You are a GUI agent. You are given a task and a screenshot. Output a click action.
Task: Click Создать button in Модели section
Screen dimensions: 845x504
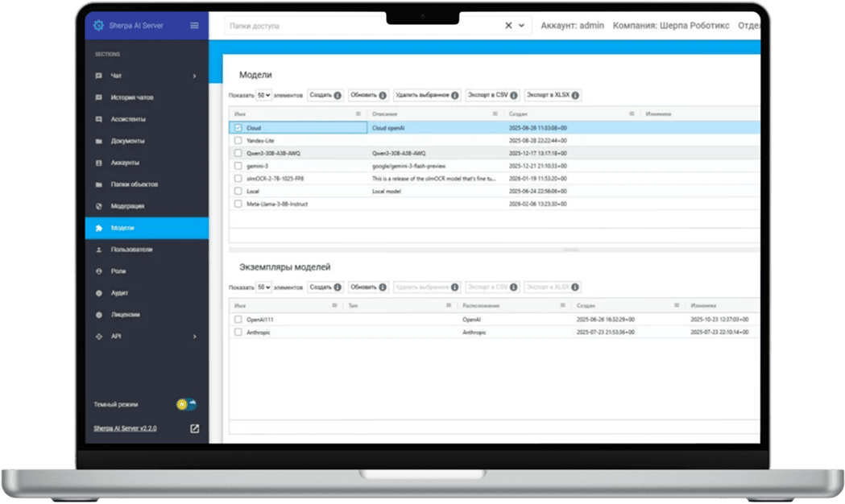click(x=325, y=95)
